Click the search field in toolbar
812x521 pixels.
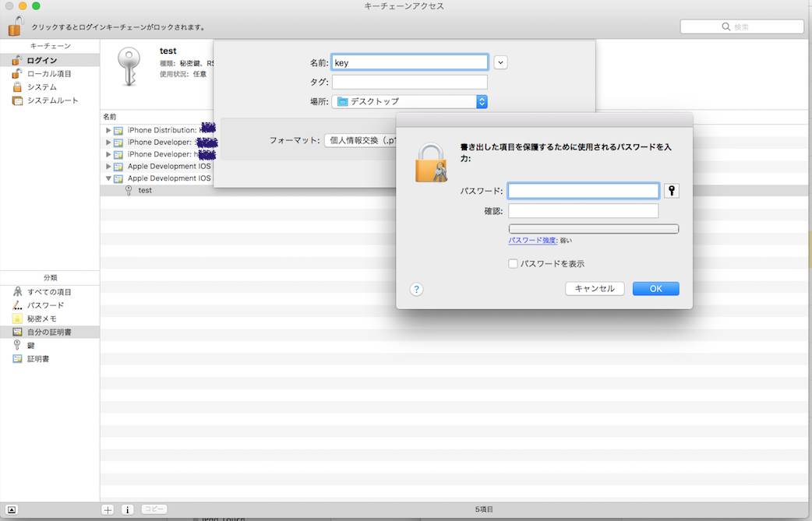point(742,26)
